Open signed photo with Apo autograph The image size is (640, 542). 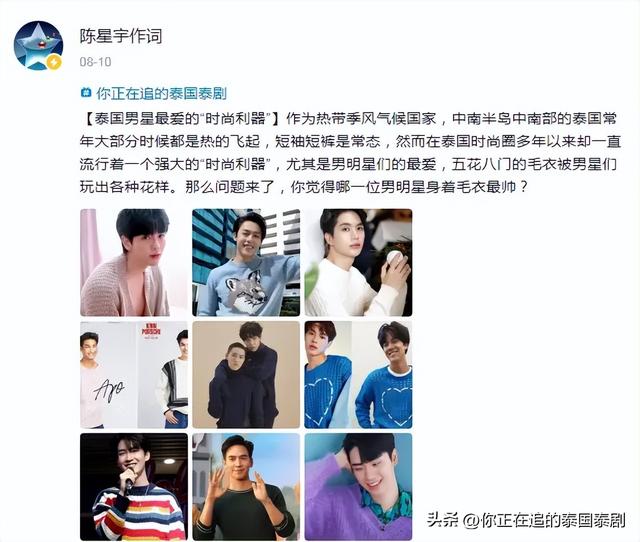(x=134, y=375)
